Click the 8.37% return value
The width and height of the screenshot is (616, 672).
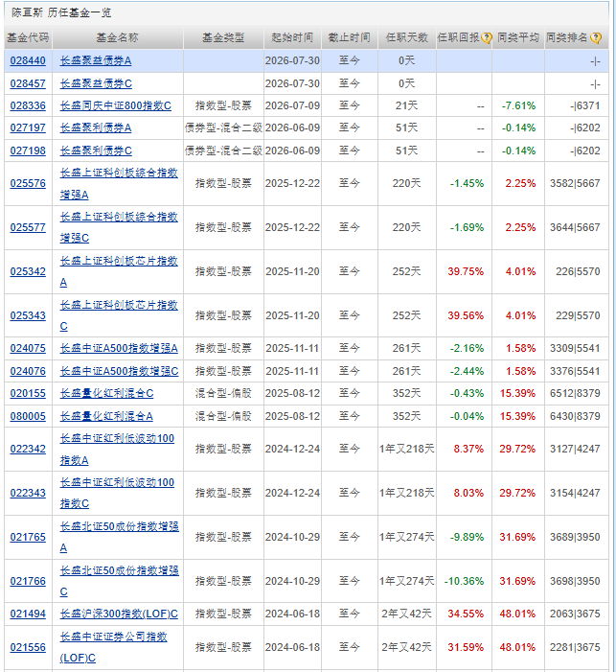coord(468,450)
